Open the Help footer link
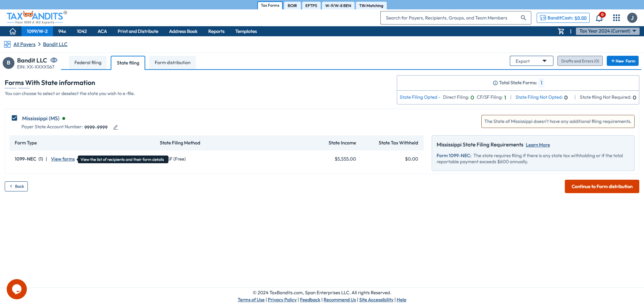 point(401,300)
